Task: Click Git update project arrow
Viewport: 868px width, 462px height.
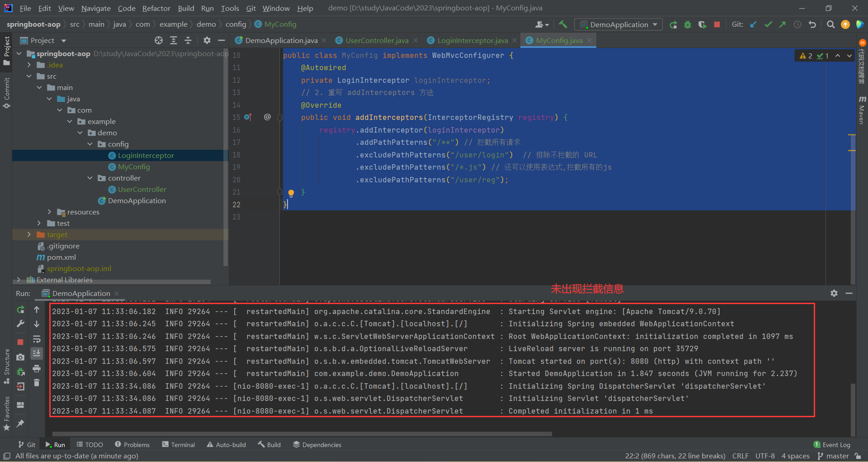Action: 754,24
